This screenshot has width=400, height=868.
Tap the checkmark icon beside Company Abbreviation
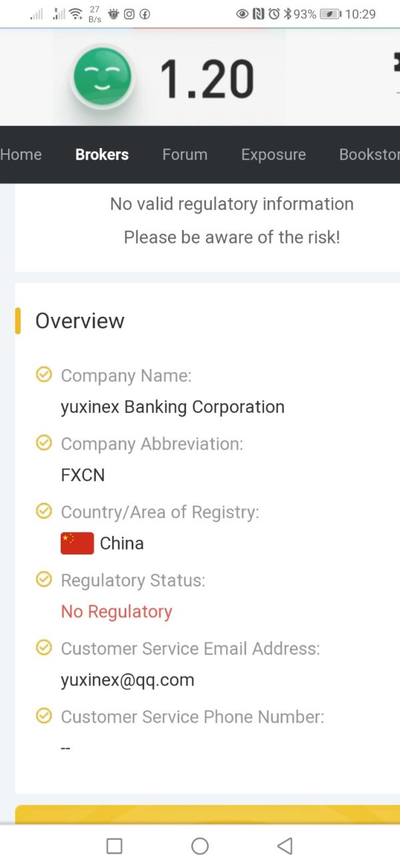pyautogui.click(x=43, y=443)
